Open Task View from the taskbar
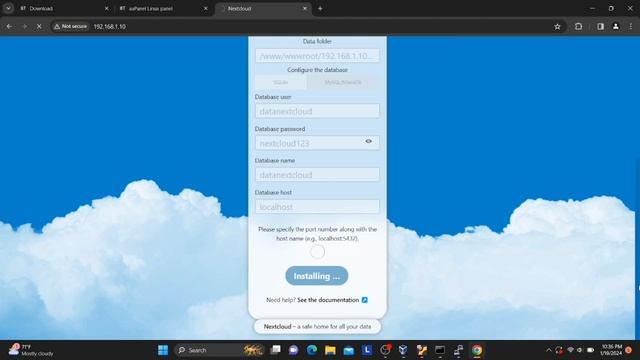Screen dimensions: 640x360 tap(276, 350)
